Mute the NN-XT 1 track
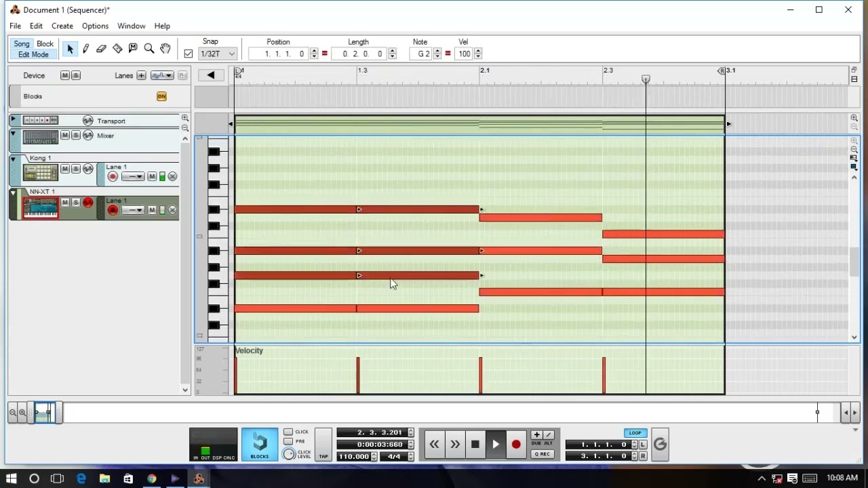868x488 pixels. 65,202
